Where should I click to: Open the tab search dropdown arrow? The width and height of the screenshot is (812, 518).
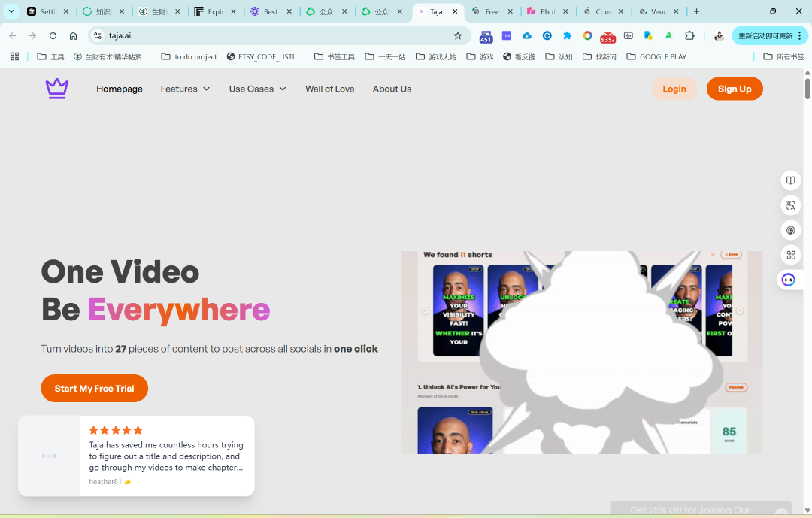(x=11, y=11)
